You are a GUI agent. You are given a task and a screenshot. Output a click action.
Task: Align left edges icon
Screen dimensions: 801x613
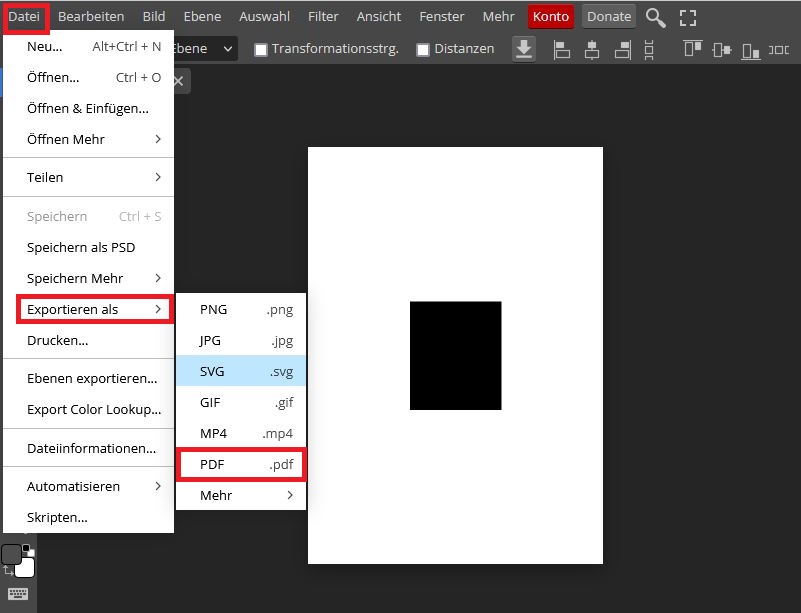[562, 49]
